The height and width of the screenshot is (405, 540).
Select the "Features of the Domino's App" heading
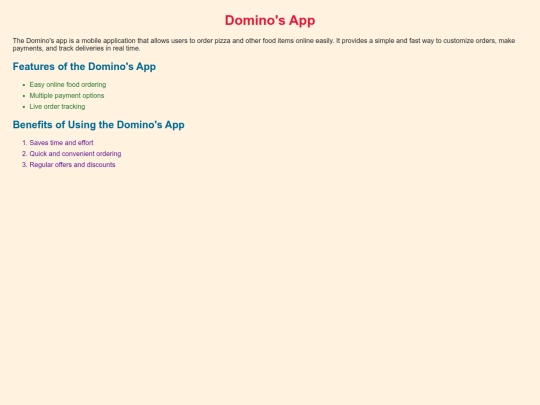84,66
